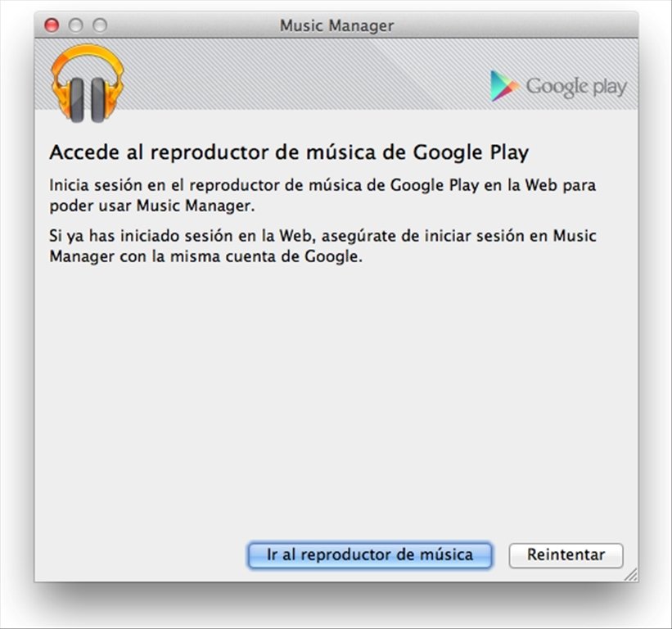Click the line "poder usar Music Manager."
Image resolution: width=672 pixels, height=629 pixels.
coord(152,206)
